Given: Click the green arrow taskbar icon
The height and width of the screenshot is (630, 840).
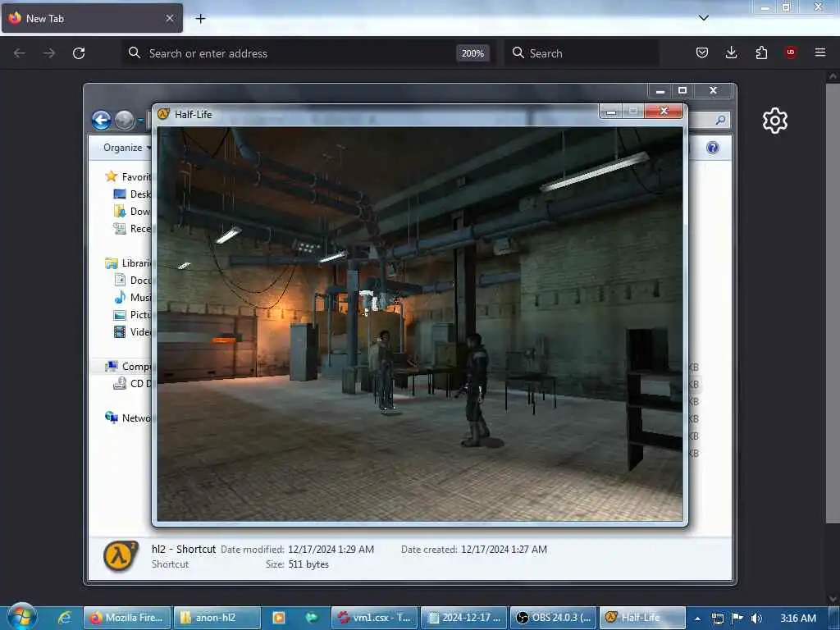Looking at the screenshot, I should pos(312,618).
